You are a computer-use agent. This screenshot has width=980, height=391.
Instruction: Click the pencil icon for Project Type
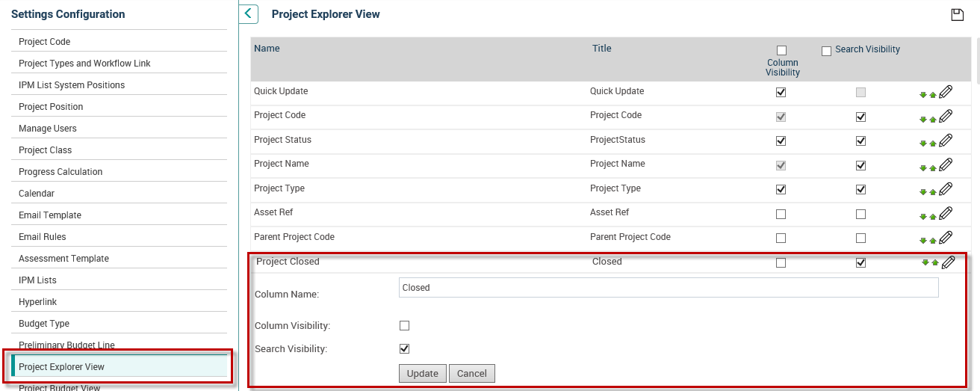946,189
